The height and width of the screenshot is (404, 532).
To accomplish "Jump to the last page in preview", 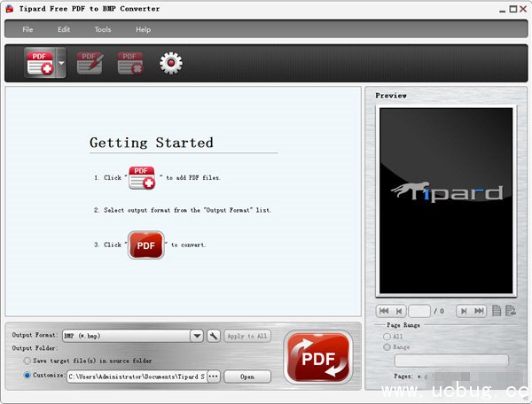I will (x=479, y=311).
